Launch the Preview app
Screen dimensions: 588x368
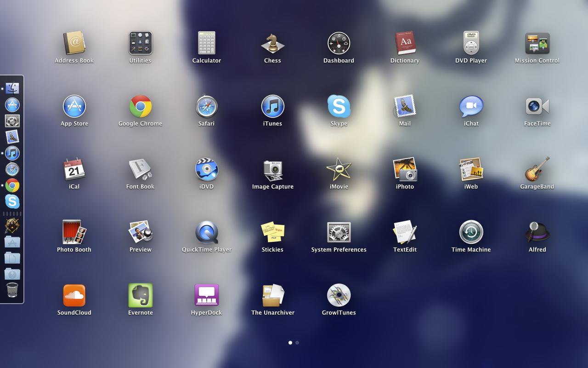click(140, 232)
